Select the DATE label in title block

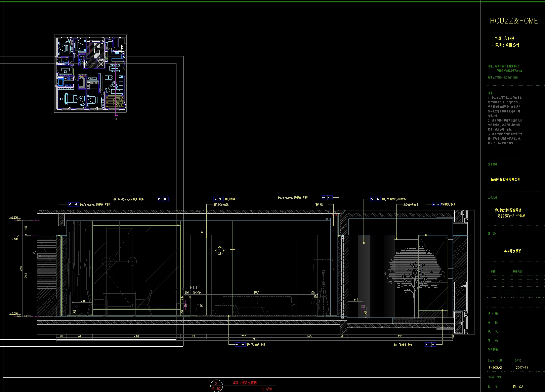pos(518,361)
